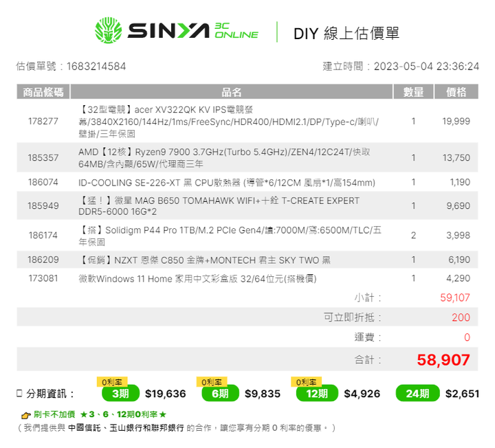Click barcode 173081

click(43, 278)
